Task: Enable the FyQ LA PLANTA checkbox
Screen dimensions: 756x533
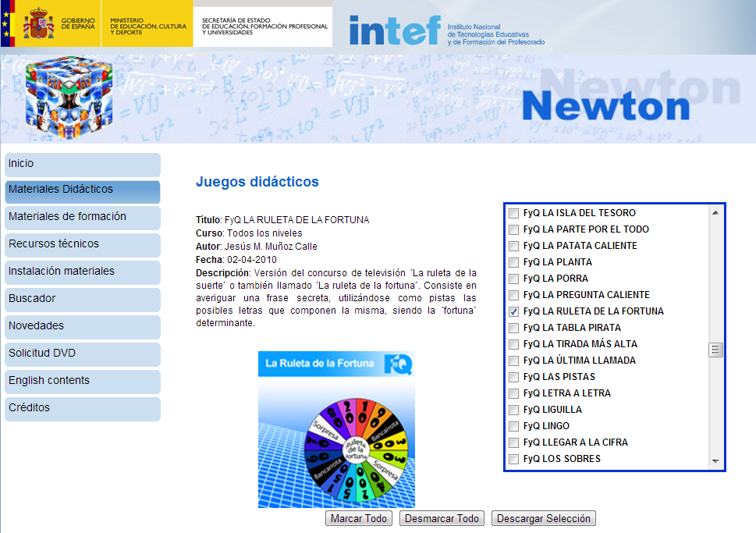Action: click(514, 262)
